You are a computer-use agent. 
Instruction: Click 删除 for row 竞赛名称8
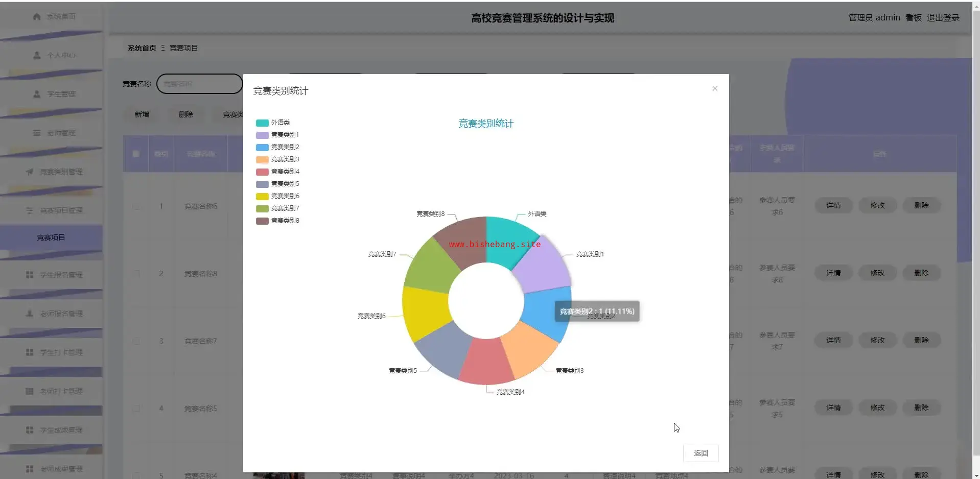[921, 273]
